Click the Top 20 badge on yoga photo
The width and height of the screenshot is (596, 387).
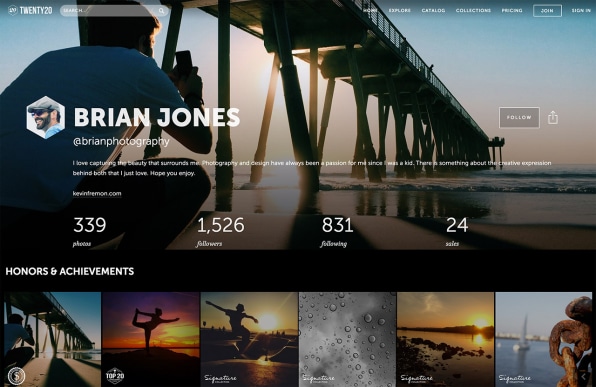click(x=115, y=376)
